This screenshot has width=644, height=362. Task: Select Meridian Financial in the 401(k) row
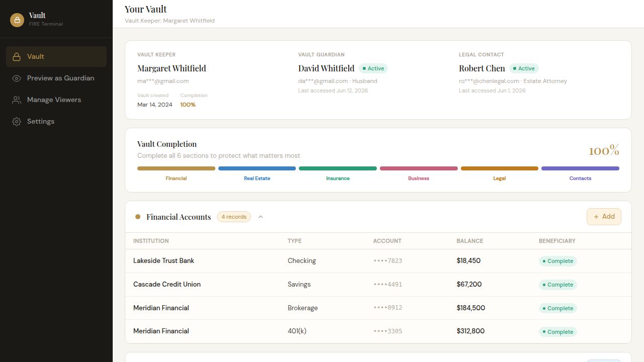161,331
